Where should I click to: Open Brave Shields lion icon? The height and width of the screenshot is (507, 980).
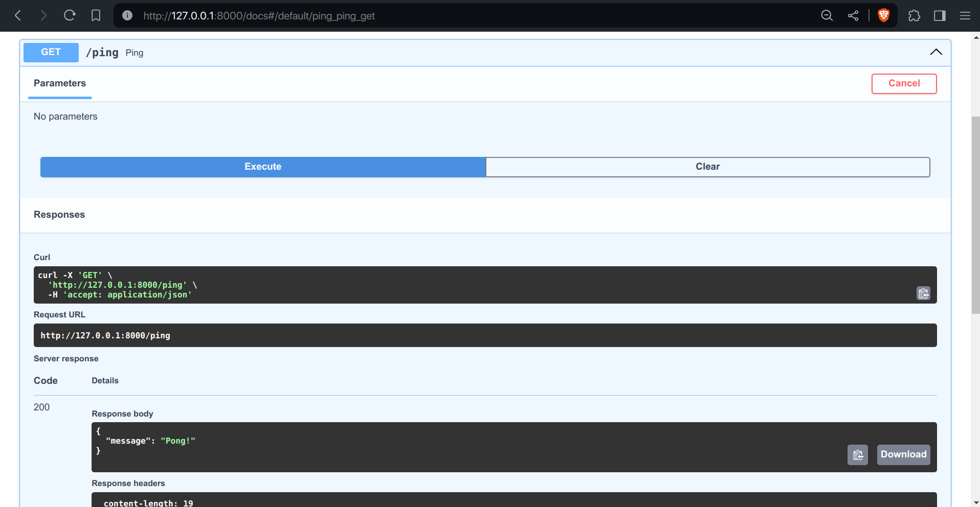(884, 15)
